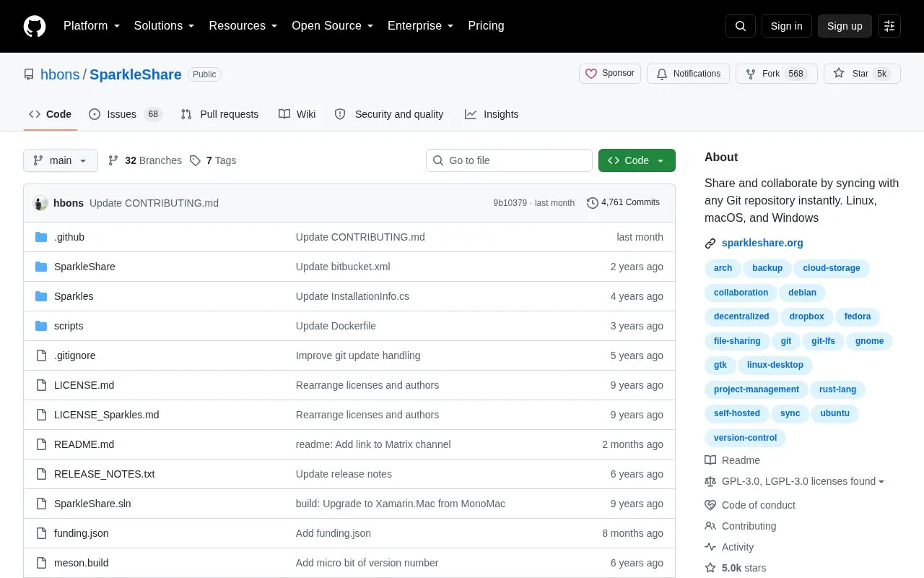Switch to the Wiki tab
The height and width of the screenshot is (578, 924).
[x=297, y=114]
